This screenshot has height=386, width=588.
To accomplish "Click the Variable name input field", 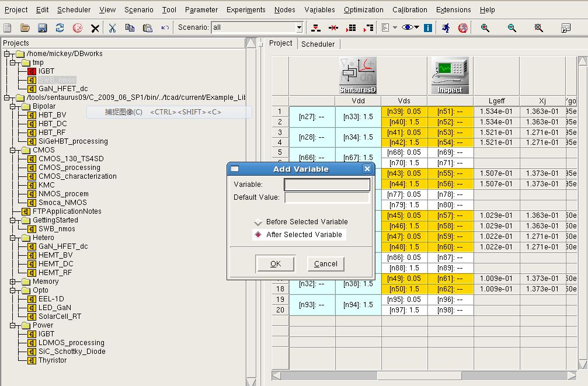I will click(326, 185).
